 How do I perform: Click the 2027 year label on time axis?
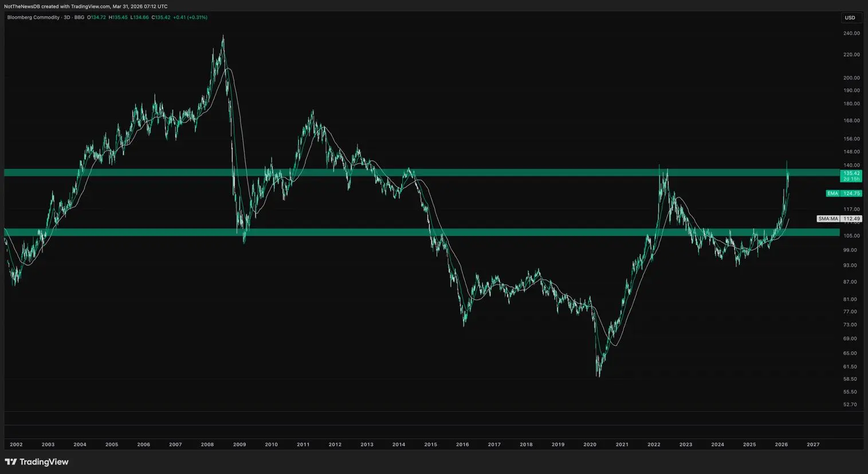[813, 445]
